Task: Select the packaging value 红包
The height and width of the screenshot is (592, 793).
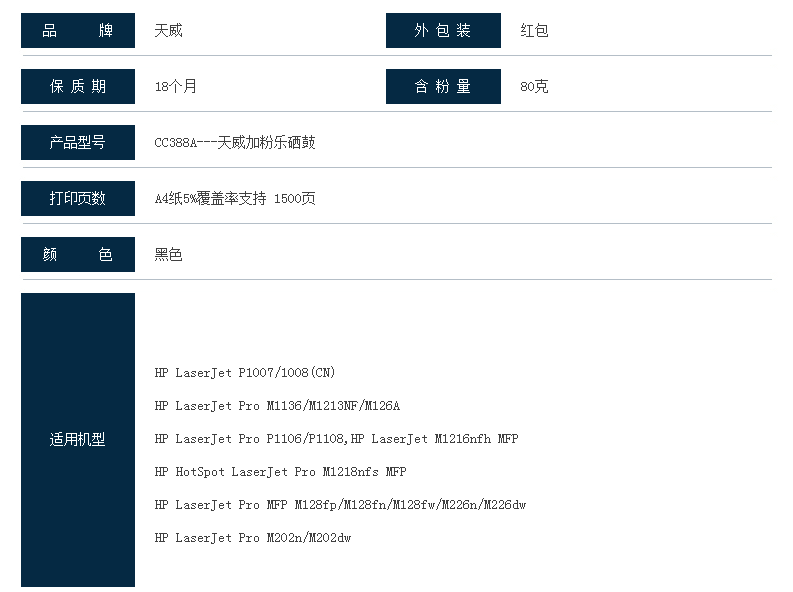Action: (534, 31)
